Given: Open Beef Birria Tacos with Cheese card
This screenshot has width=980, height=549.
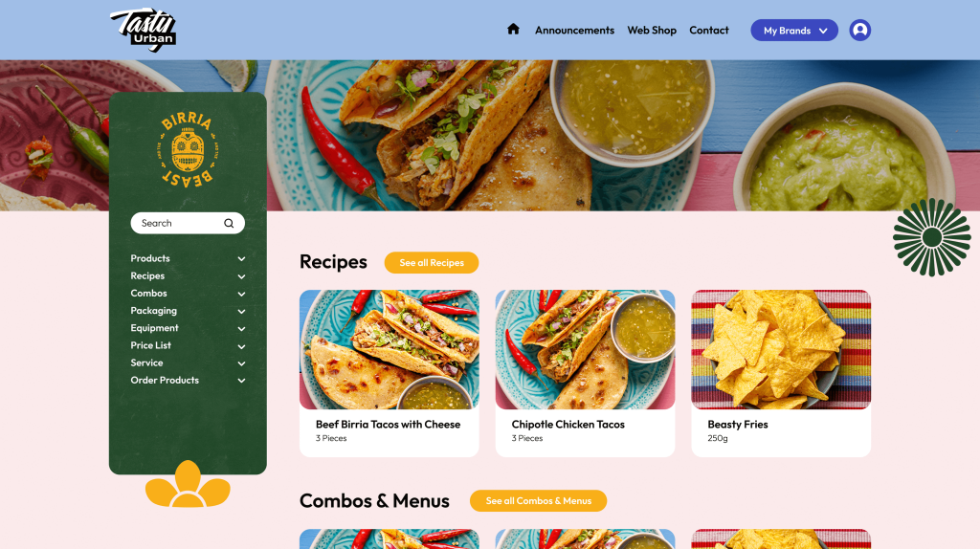Looking at the screenshot, I should pos(389,373).
